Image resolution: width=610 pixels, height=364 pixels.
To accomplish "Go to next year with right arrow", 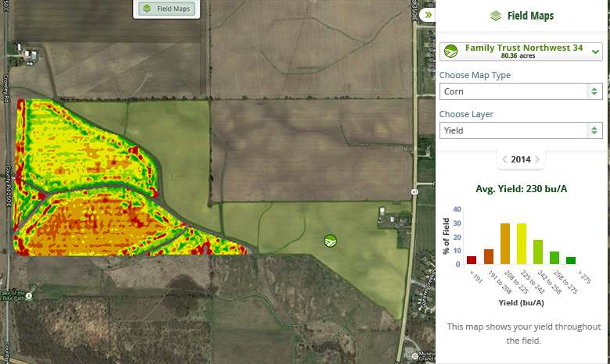I will tap(537, 159).
